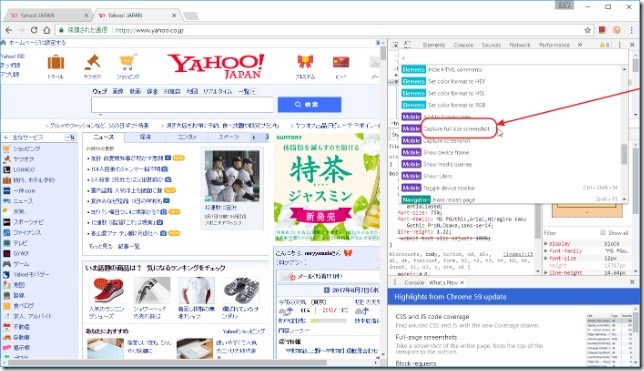
Task: Select the second Yahoo JAPAN browser tab
Action: [138, 15]
